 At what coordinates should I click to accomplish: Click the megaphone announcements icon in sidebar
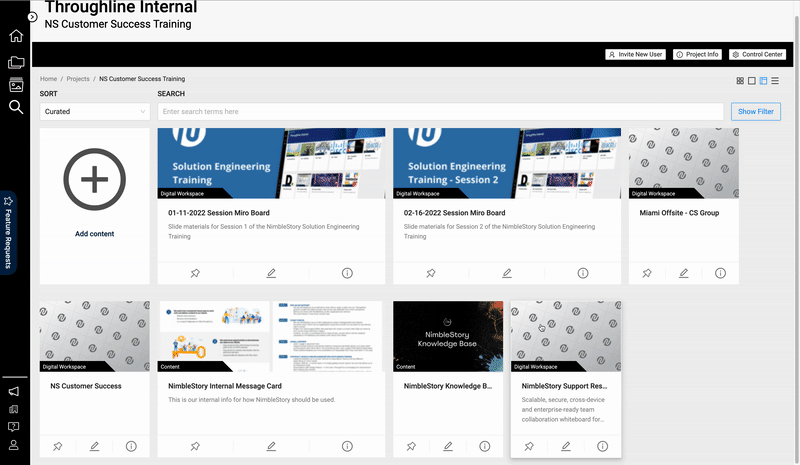(15, 391)
